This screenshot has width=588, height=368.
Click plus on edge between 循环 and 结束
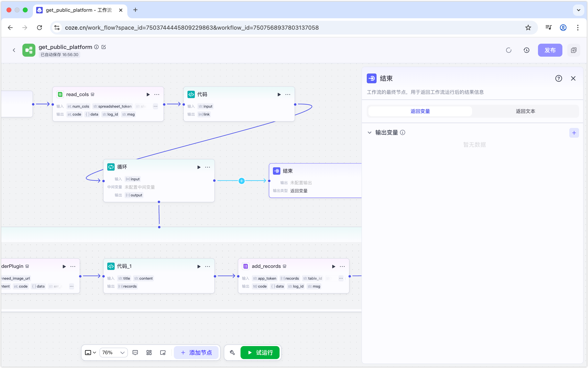click(242, 181)
